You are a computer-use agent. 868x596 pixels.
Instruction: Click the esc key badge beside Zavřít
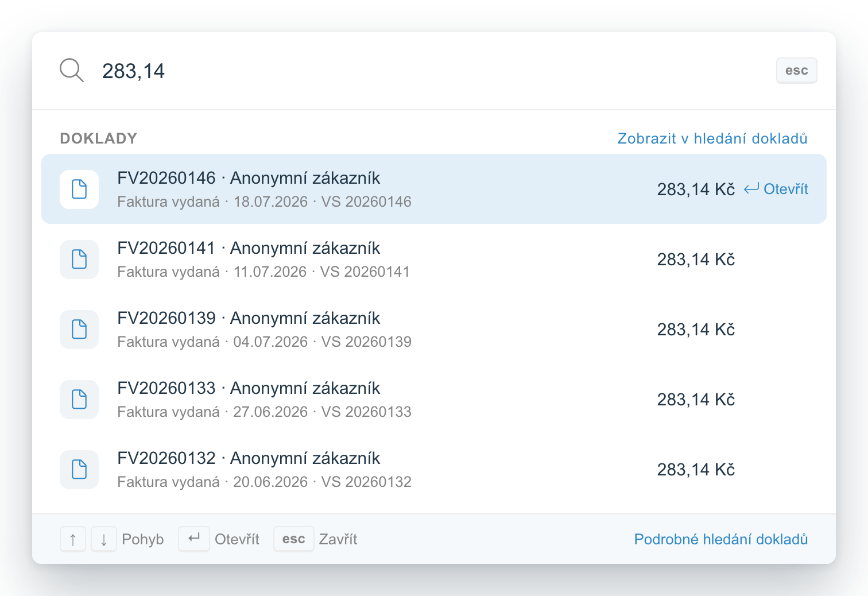point(294,539)
